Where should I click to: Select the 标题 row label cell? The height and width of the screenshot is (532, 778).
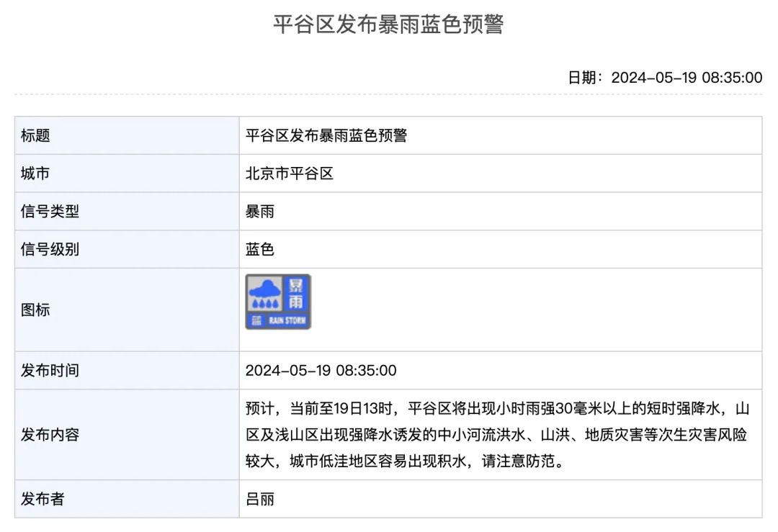(x=36, y=135)
